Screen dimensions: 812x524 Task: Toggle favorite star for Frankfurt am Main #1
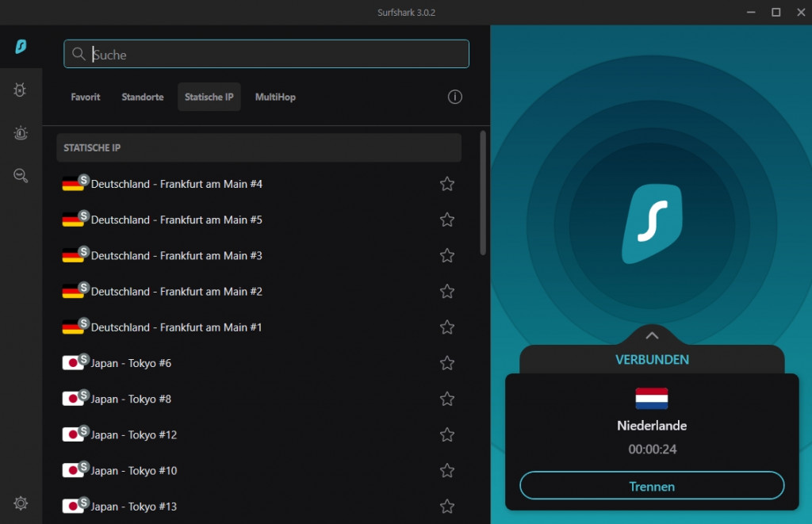[x=447, y=327]
